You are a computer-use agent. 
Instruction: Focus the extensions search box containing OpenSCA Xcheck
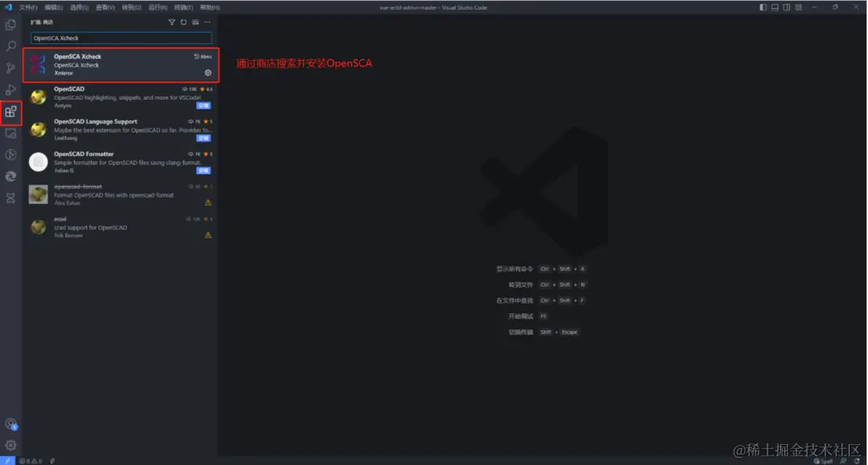[x=121, y=39]
